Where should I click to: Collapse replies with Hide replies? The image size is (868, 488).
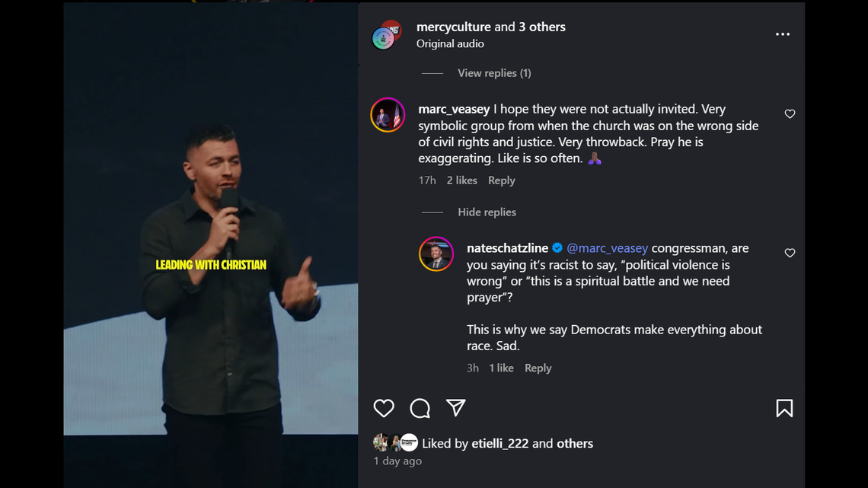click(487, 212)
